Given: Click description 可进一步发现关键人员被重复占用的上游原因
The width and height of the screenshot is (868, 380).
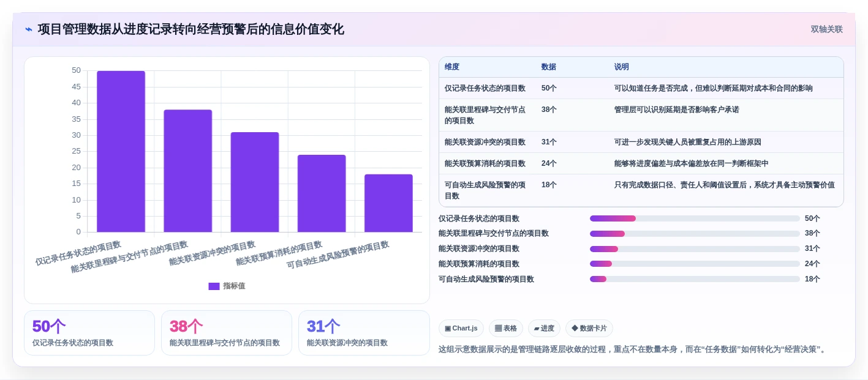Looking at the screenshot, I should [688, 142].
